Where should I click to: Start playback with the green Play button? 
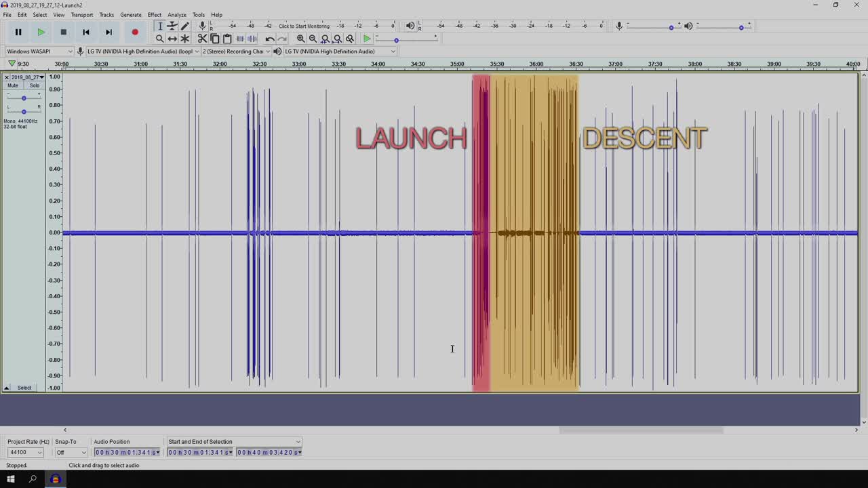tap(41, 32)
